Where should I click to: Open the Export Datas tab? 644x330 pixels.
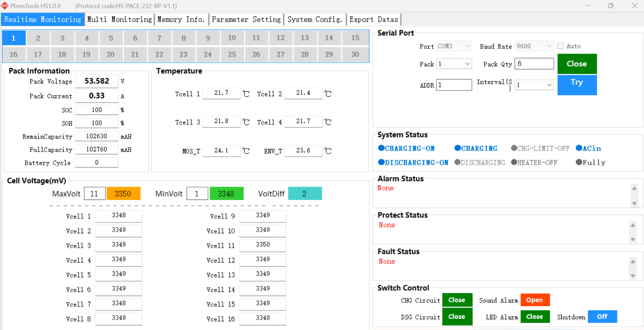[x=374, y=20]
